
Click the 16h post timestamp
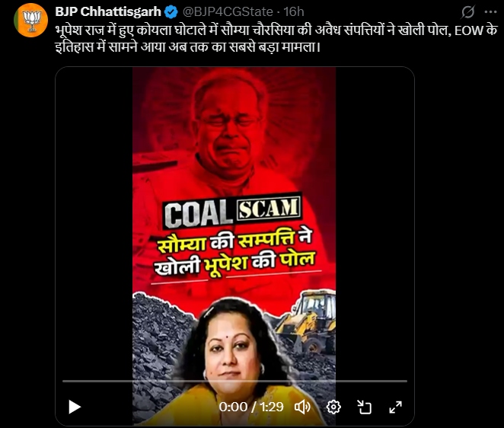294,12
